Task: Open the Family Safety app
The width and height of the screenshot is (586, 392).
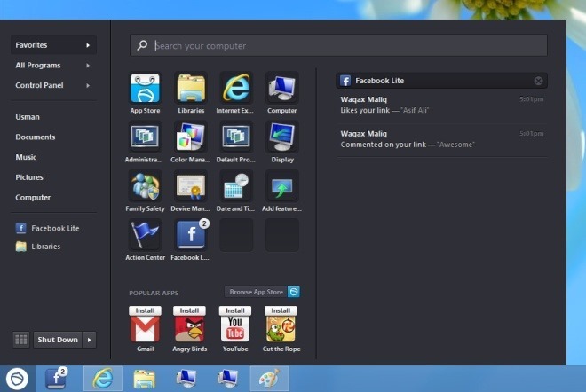Action: coord(145,187)
